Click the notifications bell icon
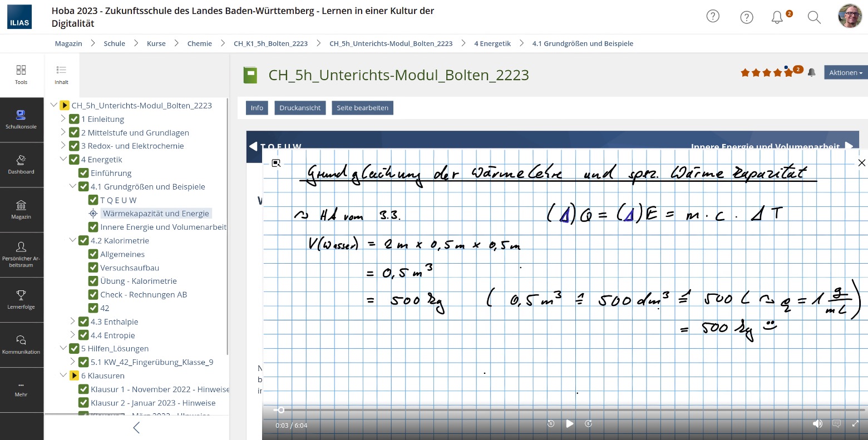The image size is (868, 440). click(x=777, y=17)
